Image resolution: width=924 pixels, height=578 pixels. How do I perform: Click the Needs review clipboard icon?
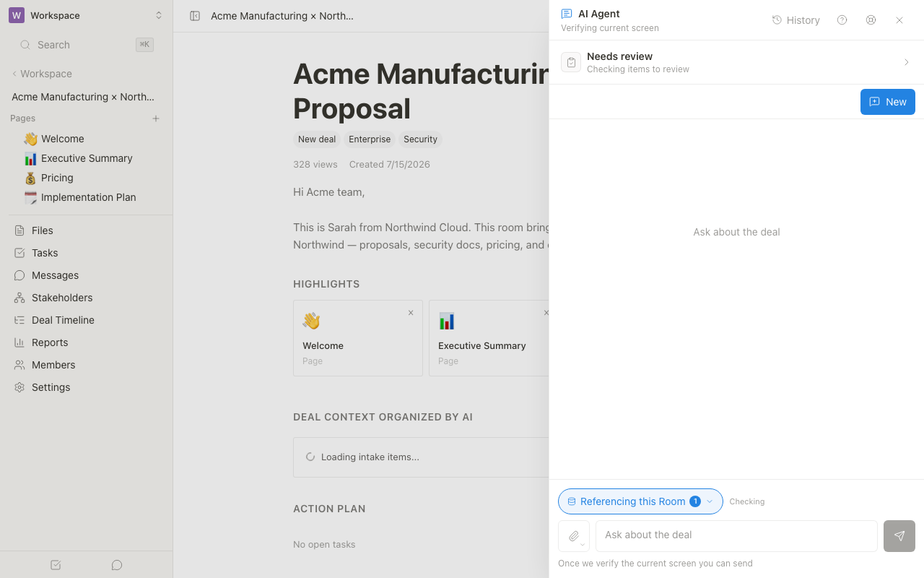pos(571,62)
